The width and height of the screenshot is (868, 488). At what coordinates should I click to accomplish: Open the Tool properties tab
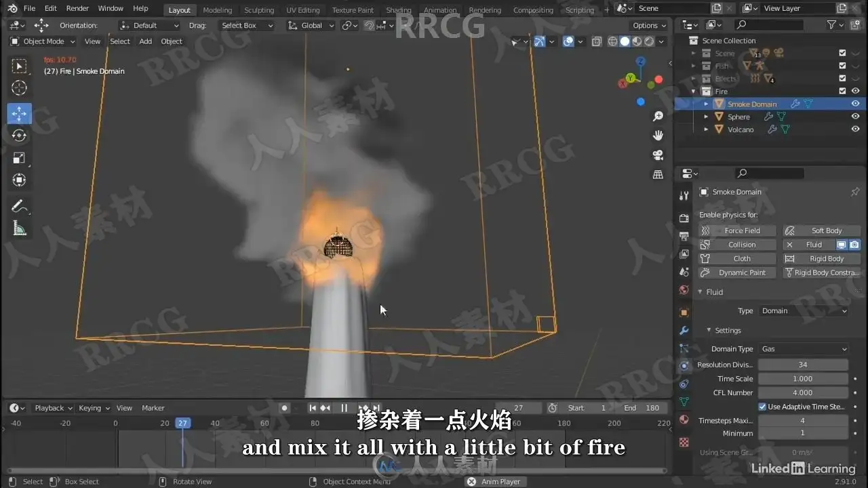point(684,197)
